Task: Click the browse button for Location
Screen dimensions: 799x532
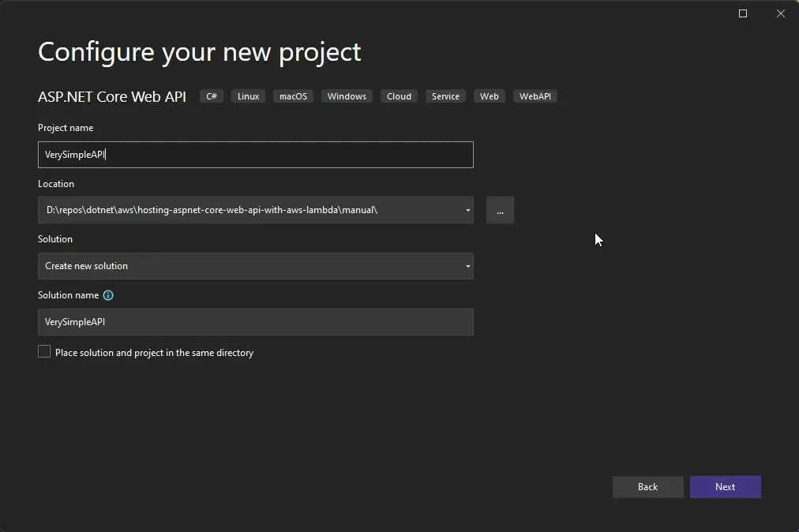Action: pos(500,210)
